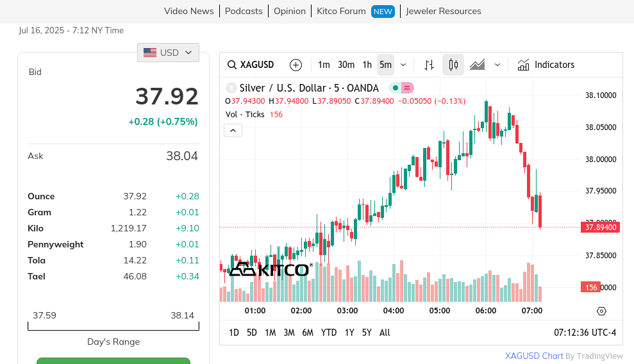This screenshot has width=634, height=364.
Task: Set chart range to 1D
Action: pos(234,333)
